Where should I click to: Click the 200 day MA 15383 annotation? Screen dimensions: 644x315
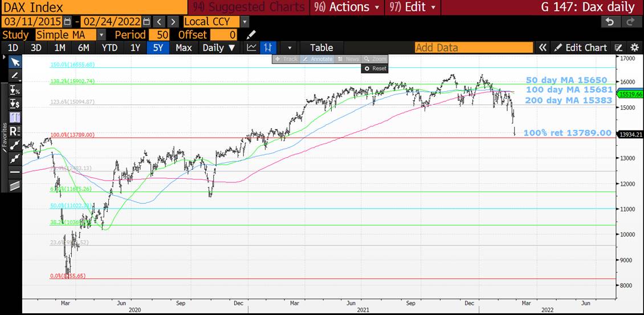(x=569, y=100)
